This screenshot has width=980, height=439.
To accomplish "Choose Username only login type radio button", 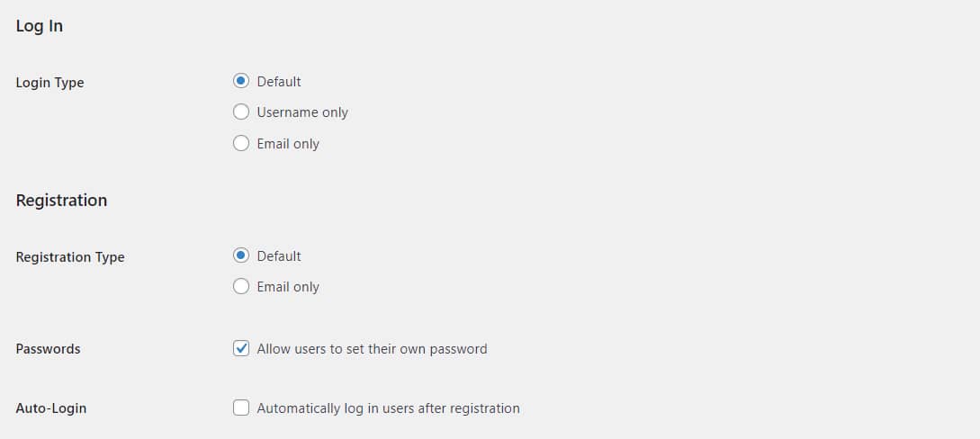I will coord(240,112).
